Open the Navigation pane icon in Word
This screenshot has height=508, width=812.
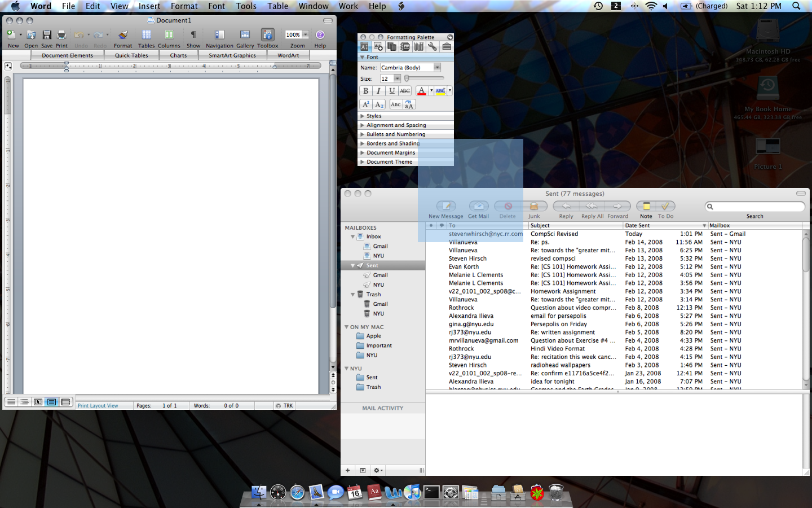[x=219, y=35]
